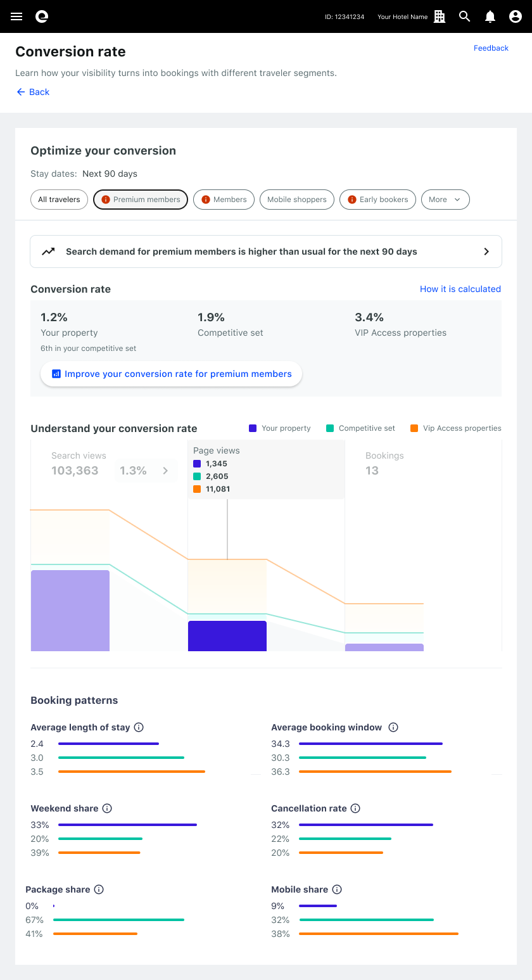The height and width of the screenshot is (980, 532).
Task: Open the notifications bell
Action: [x=490, y=16]
